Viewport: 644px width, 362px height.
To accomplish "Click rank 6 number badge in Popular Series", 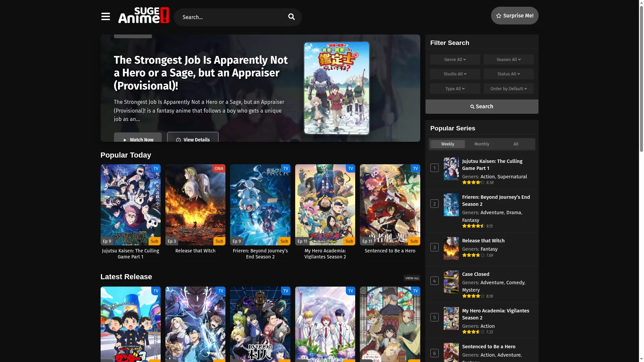I will tap(434, 353).
